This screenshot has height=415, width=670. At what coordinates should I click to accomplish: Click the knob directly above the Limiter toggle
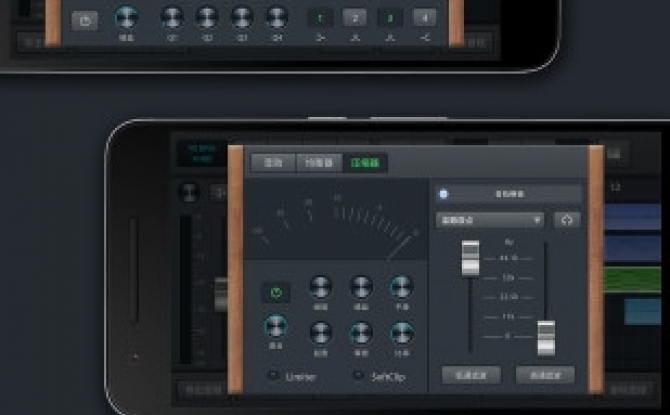pyautogui.click(x=276, y=327)
